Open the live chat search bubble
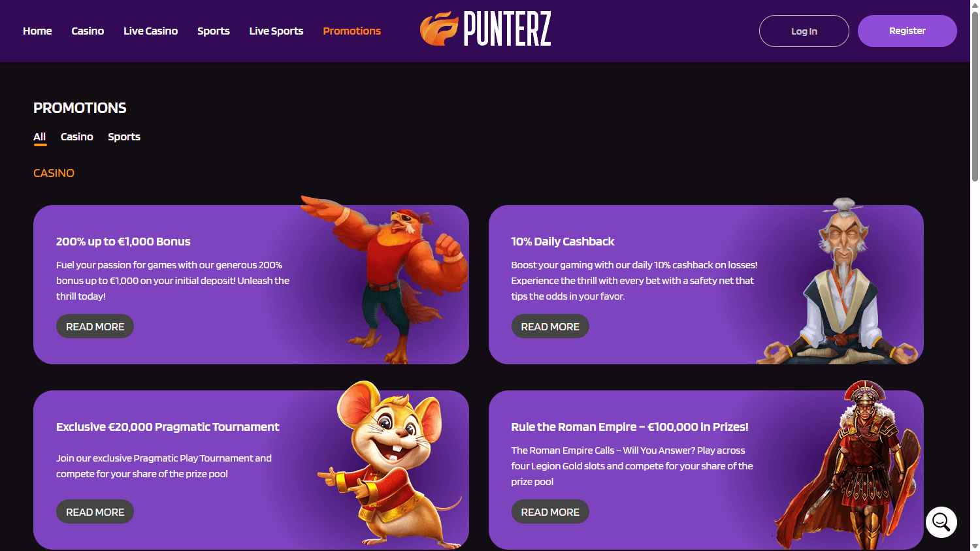This screenshot has width=980, height=551. pyautogui.click(x=941, y=522)
